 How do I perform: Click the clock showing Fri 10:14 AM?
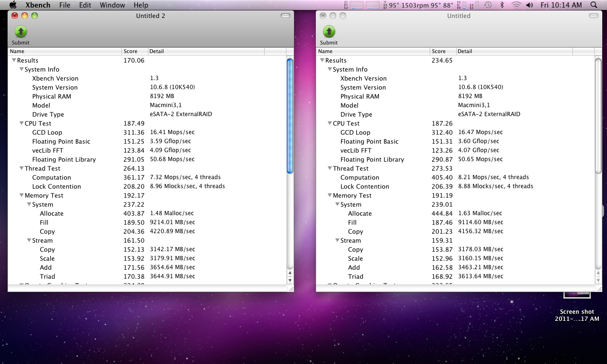(561, 5)
